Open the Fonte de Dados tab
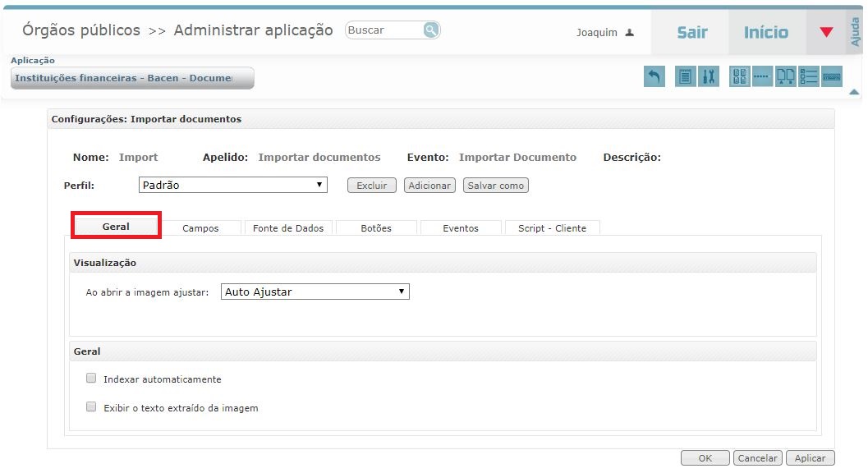The height and width of the screenshot is (473, 868). pyautogui.click(x=288, y=228)
